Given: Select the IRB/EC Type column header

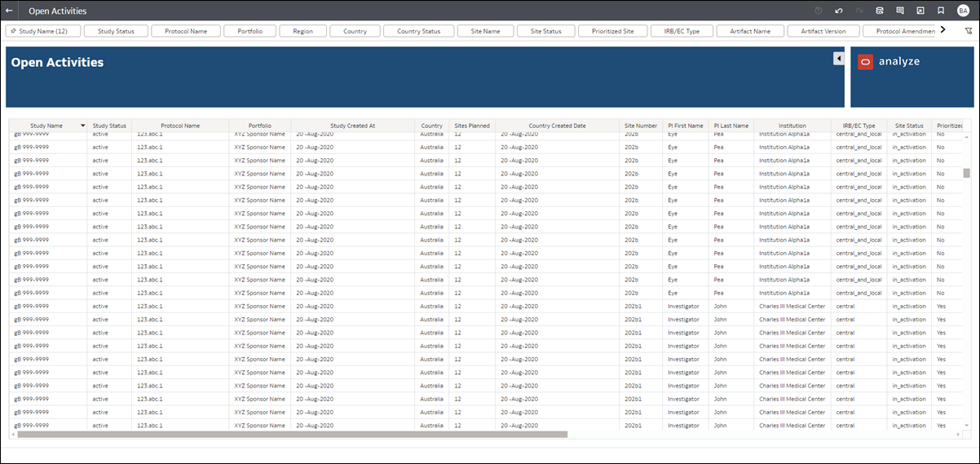Looking at the screenshot, I should click(x=859, y=126).
